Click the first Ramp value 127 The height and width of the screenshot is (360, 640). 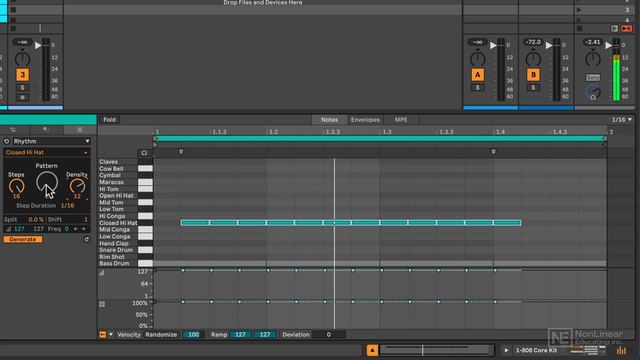click(x=240, y=335)
